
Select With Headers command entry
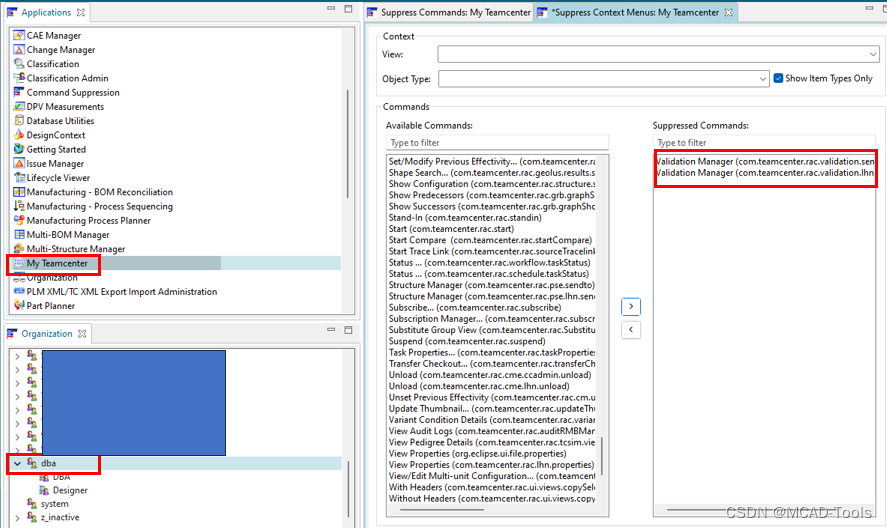click(491, 487)
